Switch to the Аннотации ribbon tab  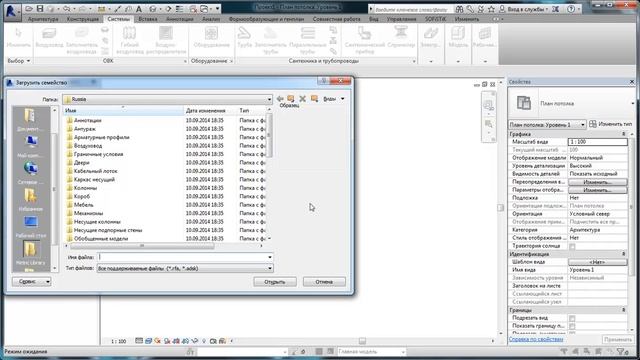pyautogui.click(x=180, y=19)
